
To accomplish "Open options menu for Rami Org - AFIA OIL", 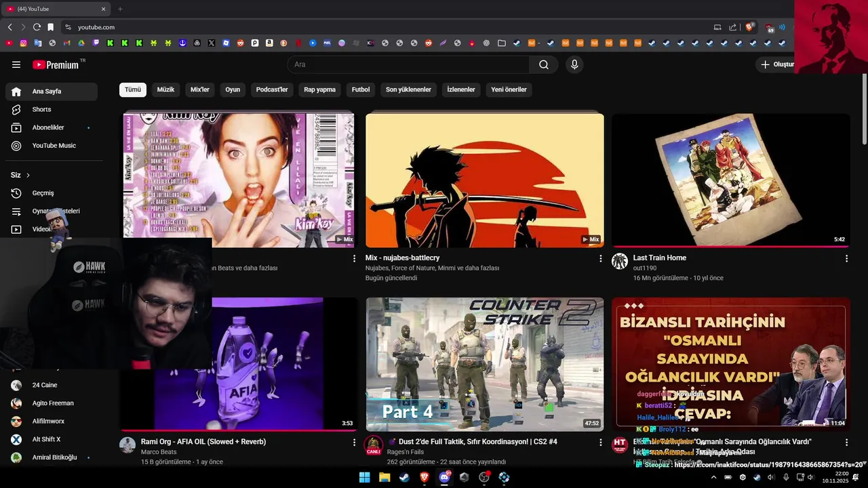I will tap(354, 442).
